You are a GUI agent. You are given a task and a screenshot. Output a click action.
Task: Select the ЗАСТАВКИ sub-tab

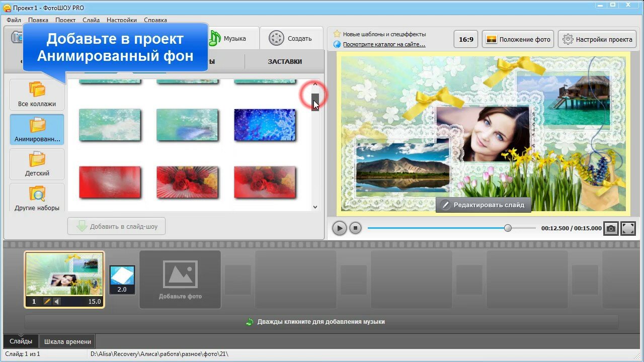click(x=285, y=61)
